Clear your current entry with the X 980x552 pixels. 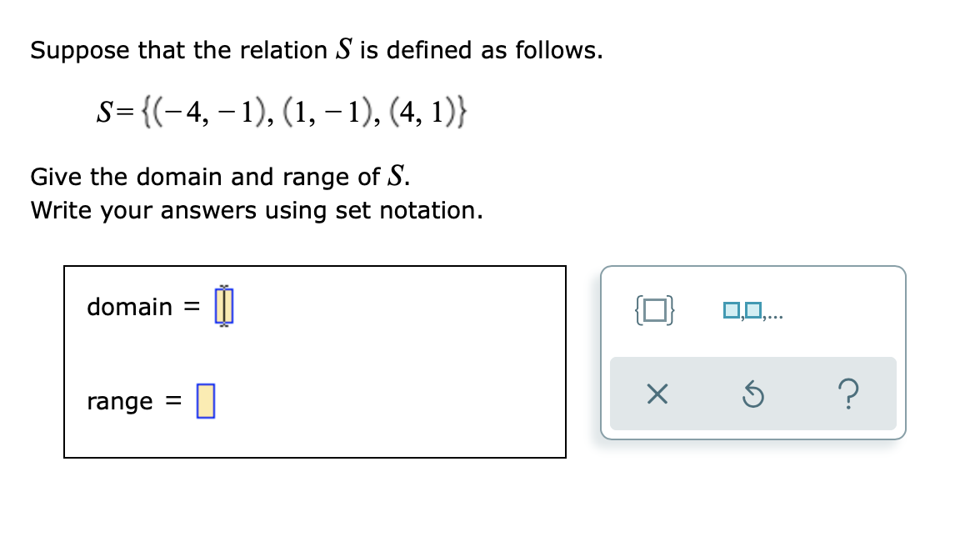pyautogui.click(x=657, y=394)
